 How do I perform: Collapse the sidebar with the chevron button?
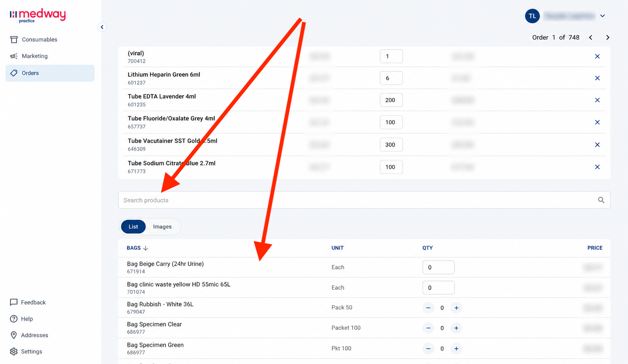102,27
